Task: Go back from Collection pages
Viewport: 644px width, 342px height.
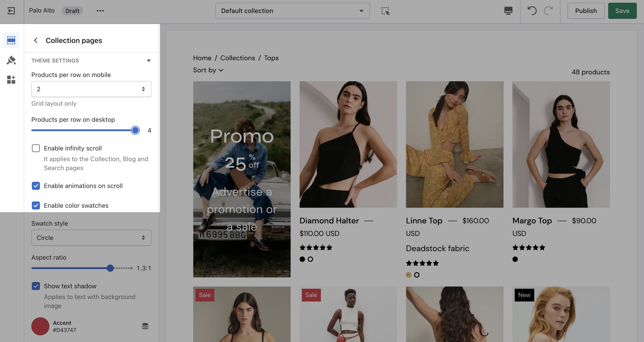Action: 36,41
